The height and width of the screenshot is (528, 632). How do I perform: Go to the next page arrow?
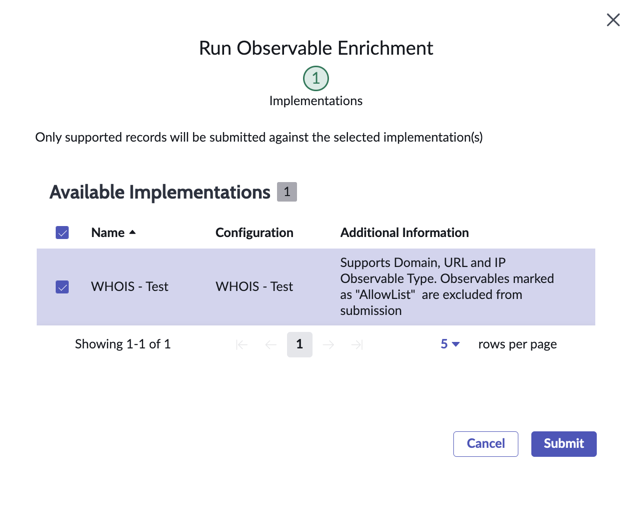click(x=328, y=345)
